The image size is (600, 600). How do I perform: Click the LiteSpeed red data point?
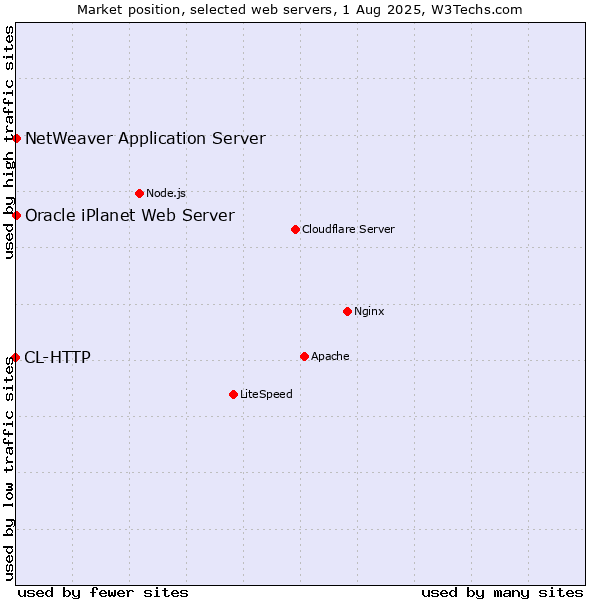click(234, 395)
